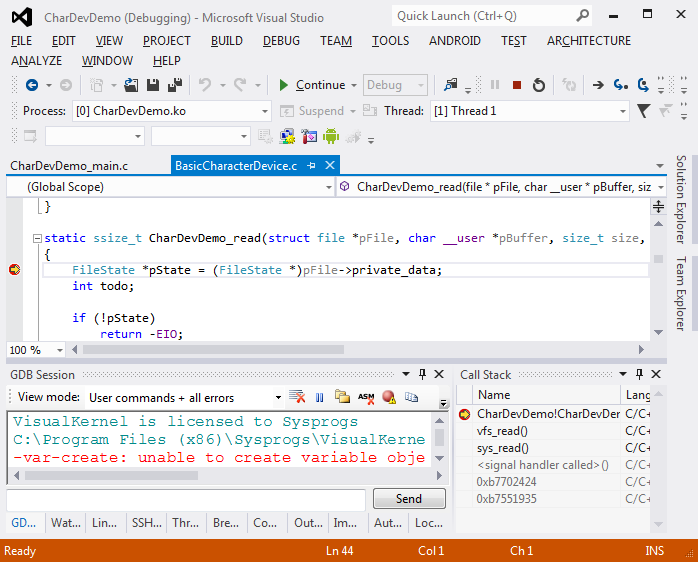Screen dimensions: 698x562
Task: Click the breakpoint marker beside the FileState line
Action: (x=14, y=269)
